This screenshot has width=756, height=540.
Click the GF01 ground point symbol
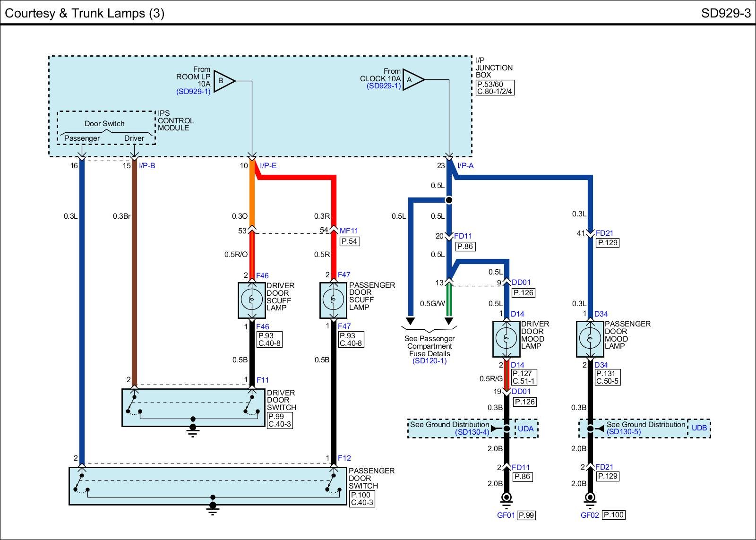pyautogui.click(x=507, y=498)
